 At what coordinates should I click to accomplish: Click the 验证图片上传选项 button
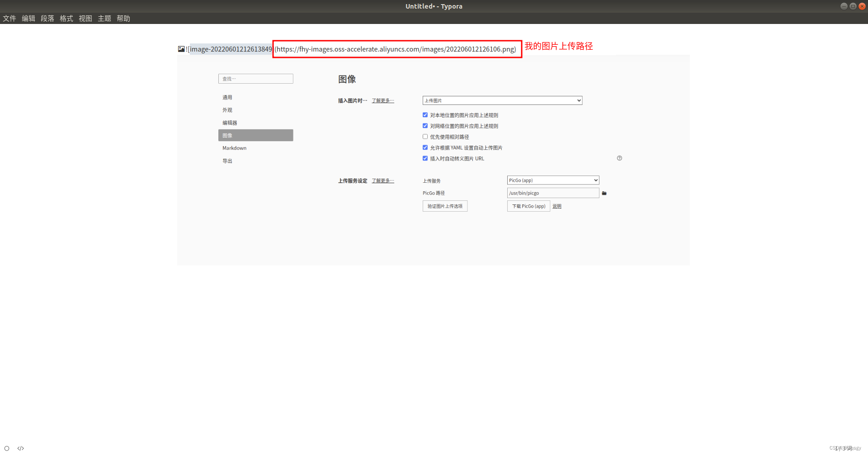[x=445, y=206]
